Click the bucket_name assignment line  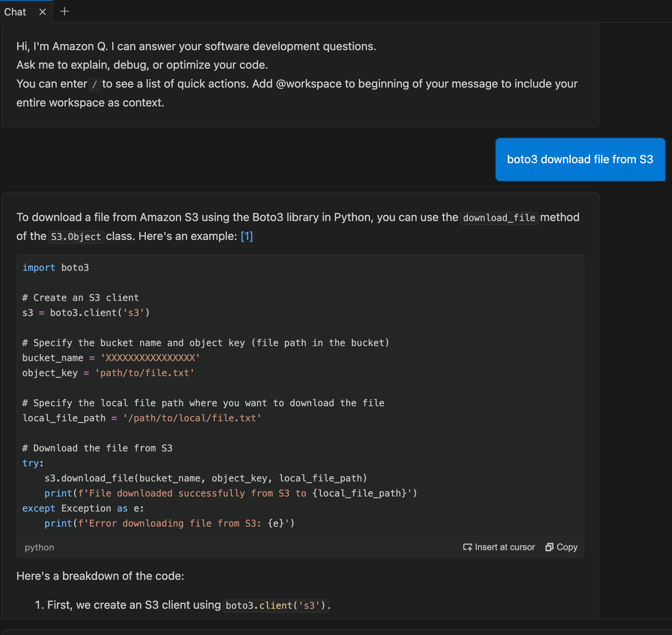point(111,358)
